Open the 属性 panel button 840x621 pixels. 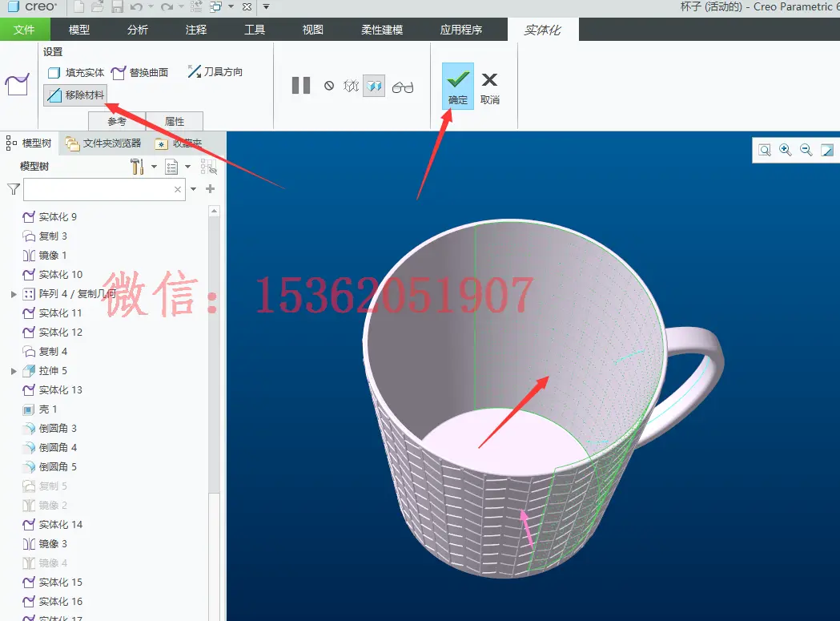point(175,121)
